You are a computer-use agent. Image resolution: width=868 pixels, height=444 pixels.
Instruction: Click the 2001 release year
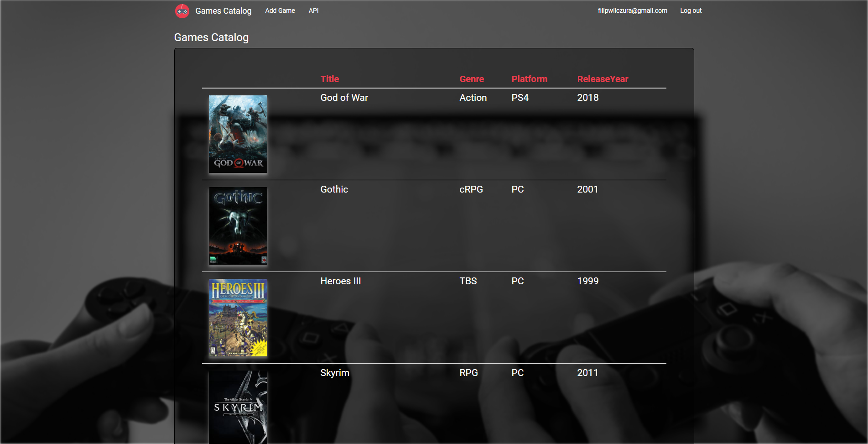coord(587,189)
